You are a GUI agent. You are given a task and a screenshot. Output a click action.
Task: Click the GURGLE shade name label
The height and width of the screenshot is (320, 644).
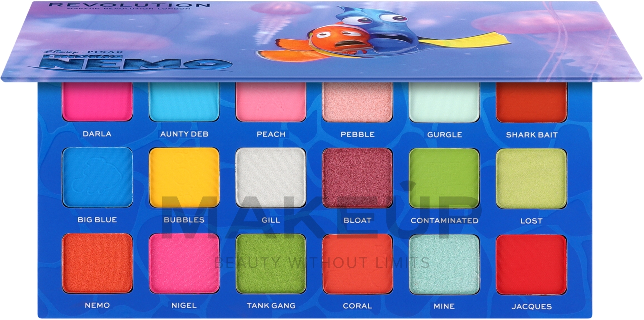coord(444,135)
